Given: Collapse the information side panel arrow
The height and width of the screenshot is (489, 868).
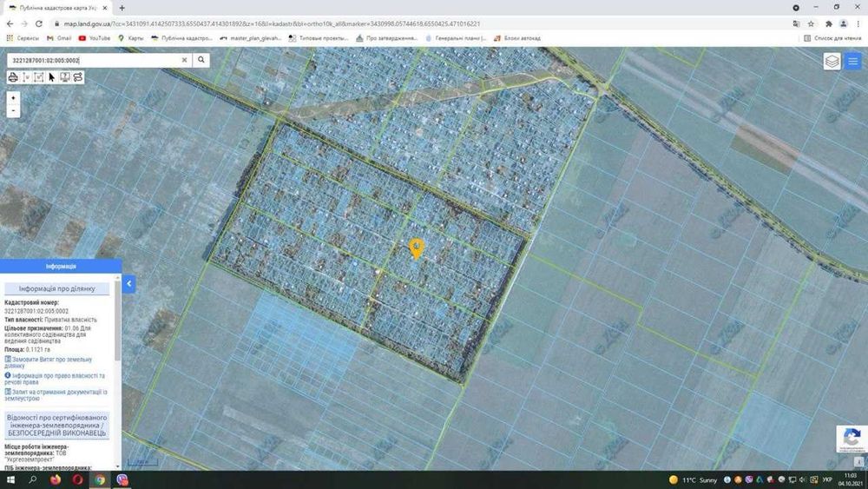Looking at the screenshot, I should (129, 284).
